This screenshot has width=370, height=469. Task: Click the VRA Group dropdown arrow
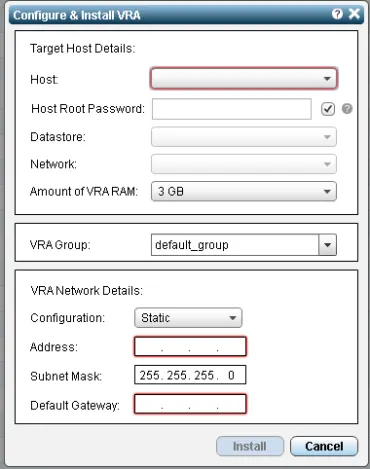(x=327, y=245)
